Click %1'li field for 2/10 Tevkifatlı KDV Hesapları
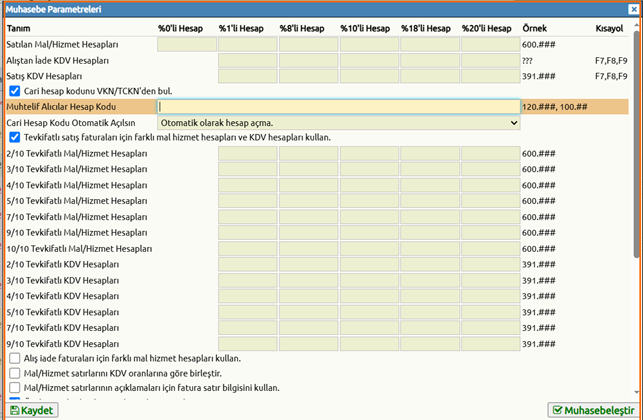The image size is (643, 420). 248,264
